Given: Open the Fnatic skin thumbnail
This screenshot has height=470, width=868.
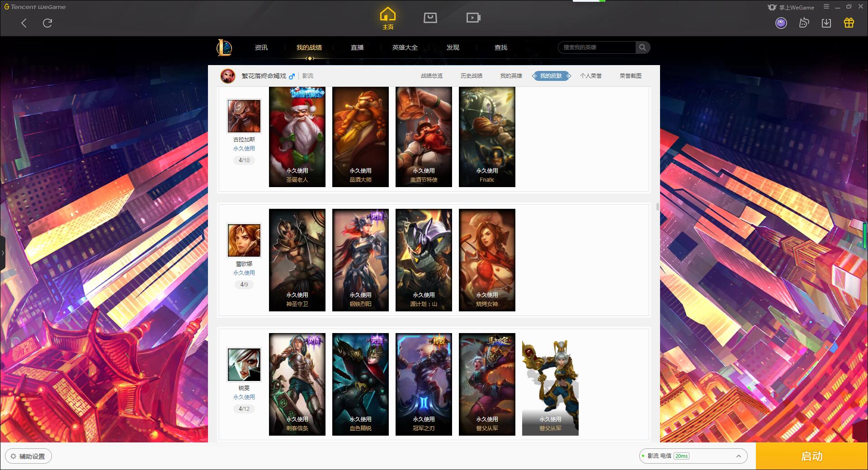Looking at the screenshot, I should click(x=487, y=137).
